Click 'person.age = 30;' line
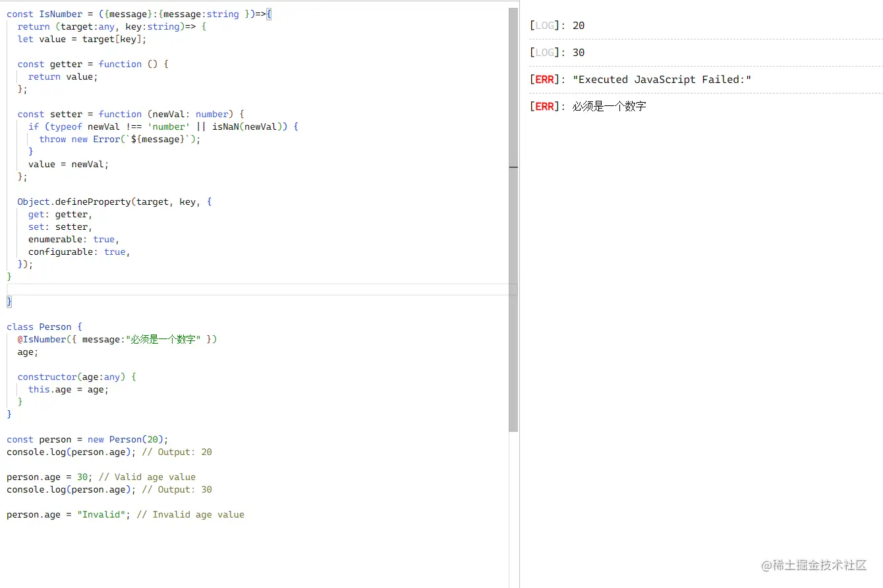Screen dimensions: 883x588 [101, 477]
